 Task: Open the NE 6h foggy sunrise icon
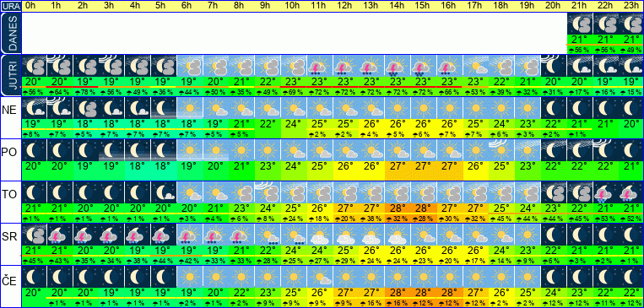[x=189, y=108]
